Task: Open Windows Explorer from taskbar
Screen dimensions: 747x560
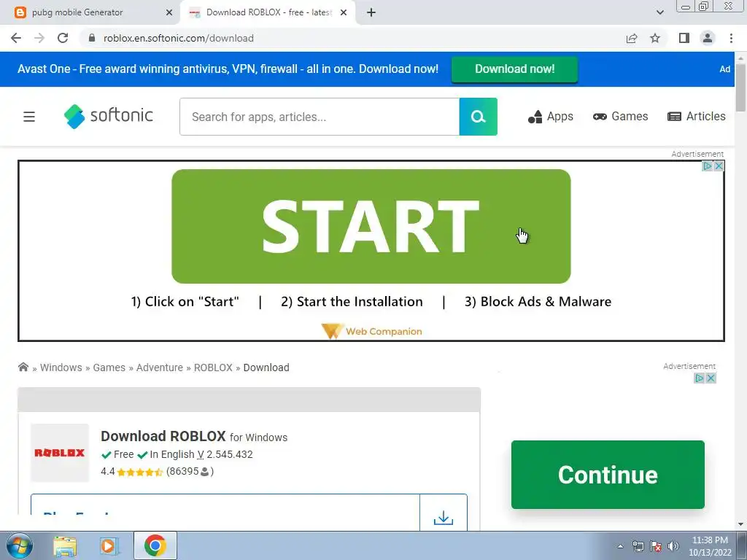Action: pos(65,545)
